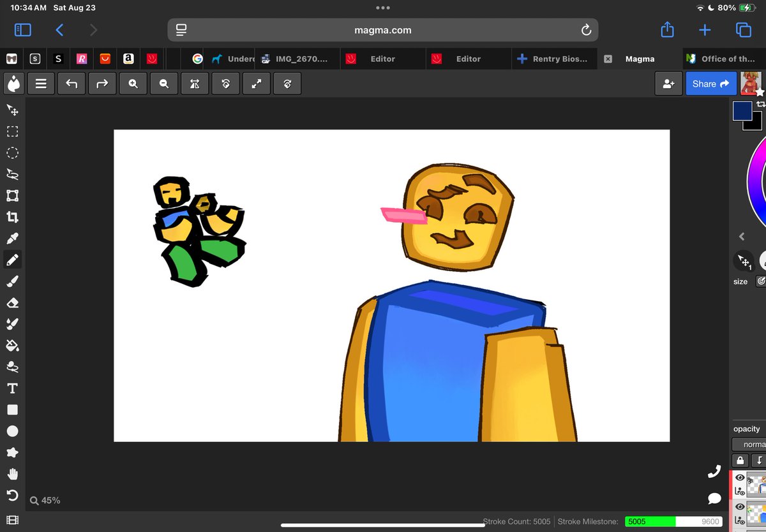Open the chat speech bubble
This screenshot has width=766, height=532.
click(714, 498)
